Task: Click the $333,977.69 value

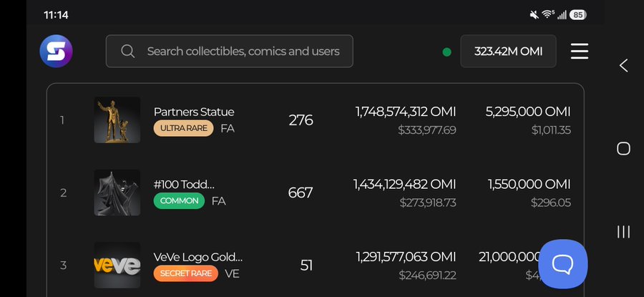Action: [x=427, y=130]
